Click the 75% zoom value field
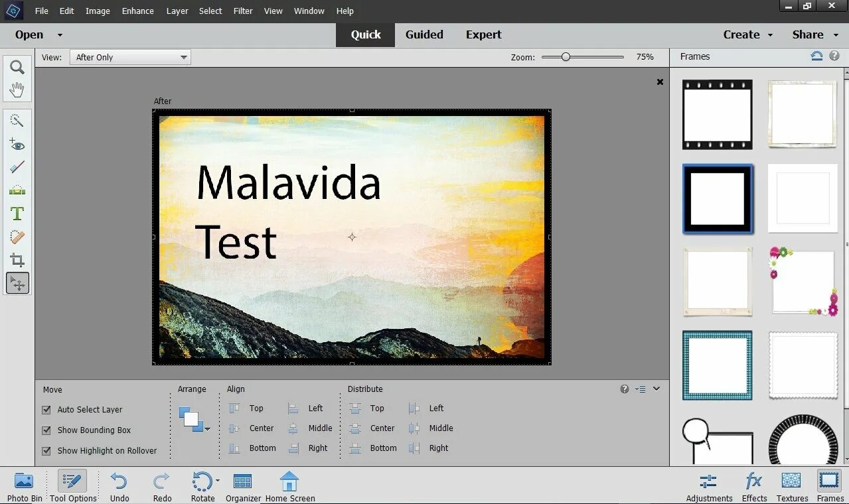This screenshot has height=504, width=849. (645, 57)
